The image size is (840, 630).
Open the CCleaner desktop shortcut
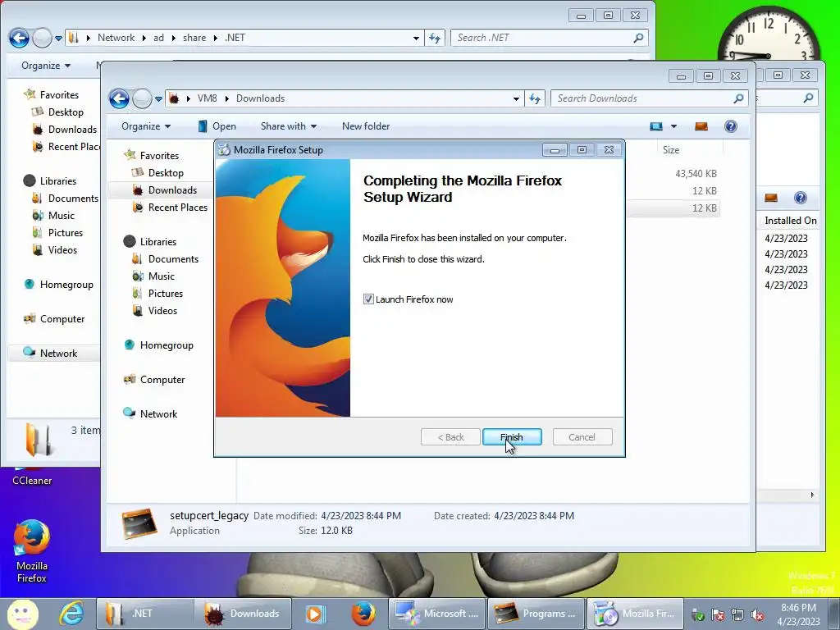pos(32,476)
